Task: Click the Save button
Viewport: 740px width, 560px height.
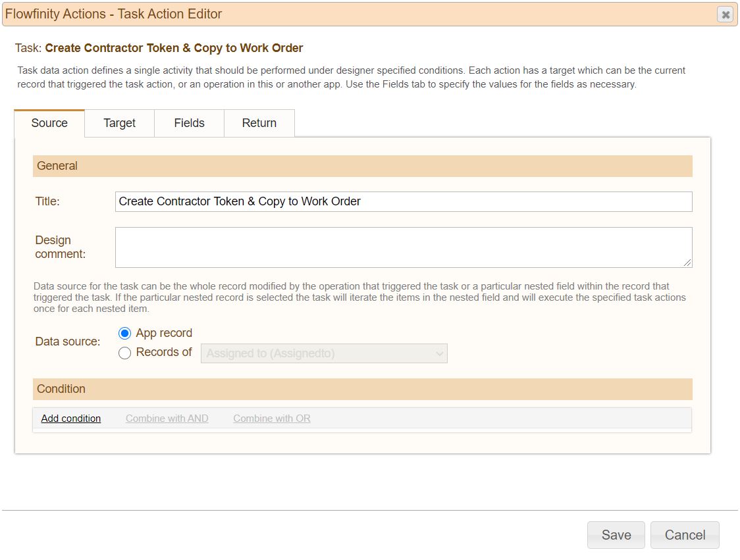Action: pyautogui.click(x=616, y=535)
